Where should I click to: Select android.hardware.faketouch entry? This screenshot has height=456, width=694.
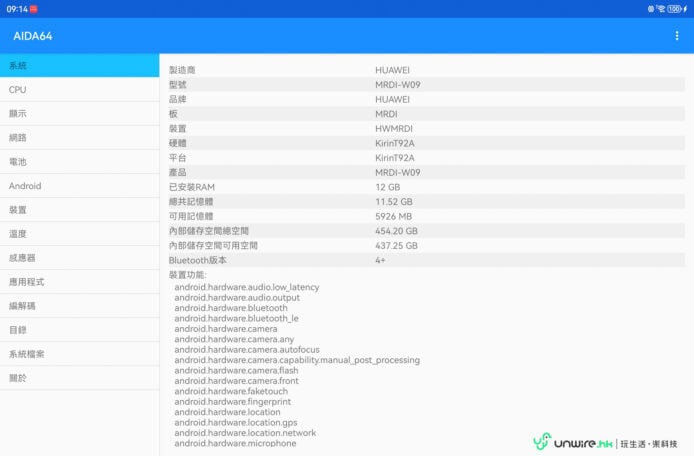[231, 391]
